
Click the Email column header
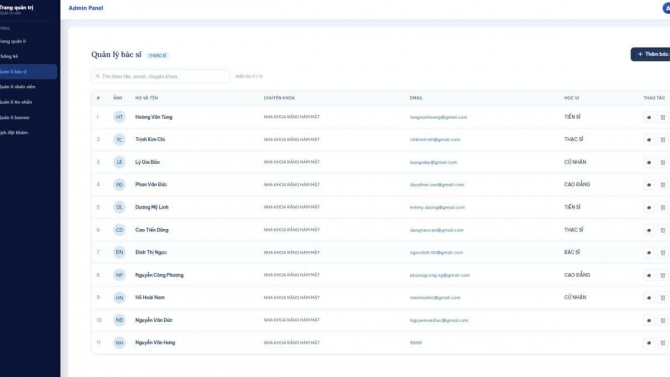(416, 98)
